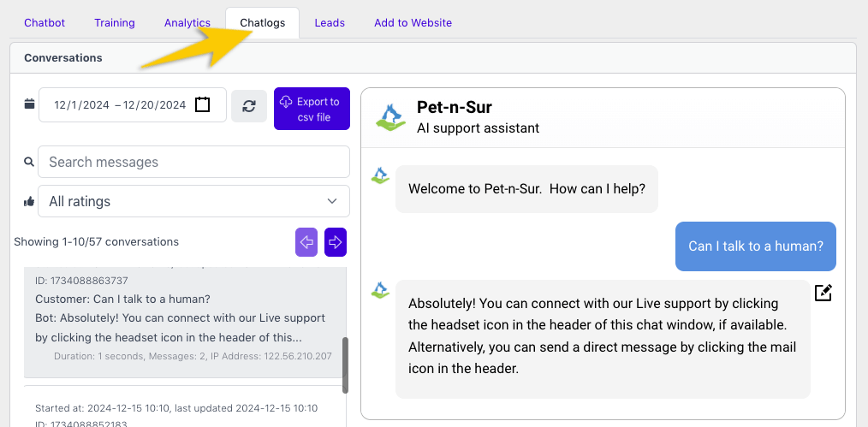This screenshot has height=427, width=868.
Task: Open the date range 12/1/2024–12/20/2024 selector
Action: (120, 105)
